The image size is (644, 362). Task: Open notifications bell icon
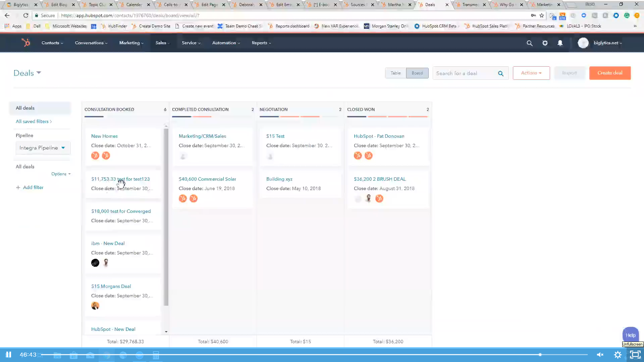(x=560, y=43)
